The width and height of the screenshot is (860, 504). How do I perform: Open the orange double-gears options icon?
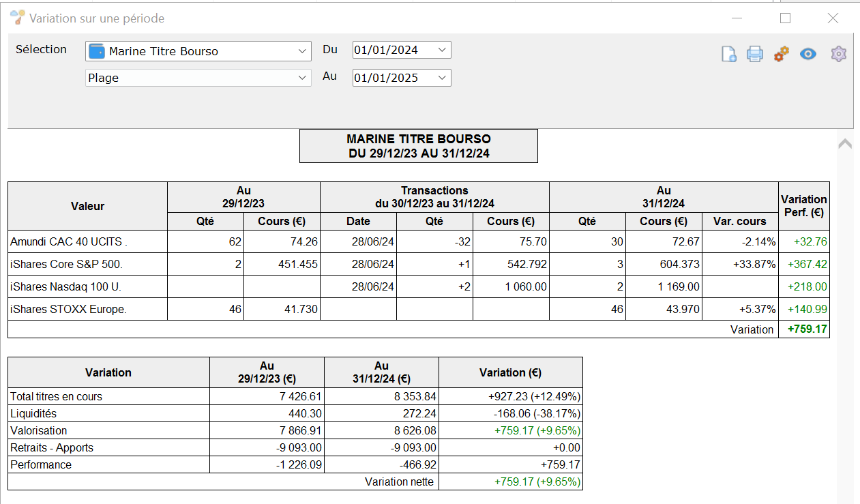coord(782,54)
